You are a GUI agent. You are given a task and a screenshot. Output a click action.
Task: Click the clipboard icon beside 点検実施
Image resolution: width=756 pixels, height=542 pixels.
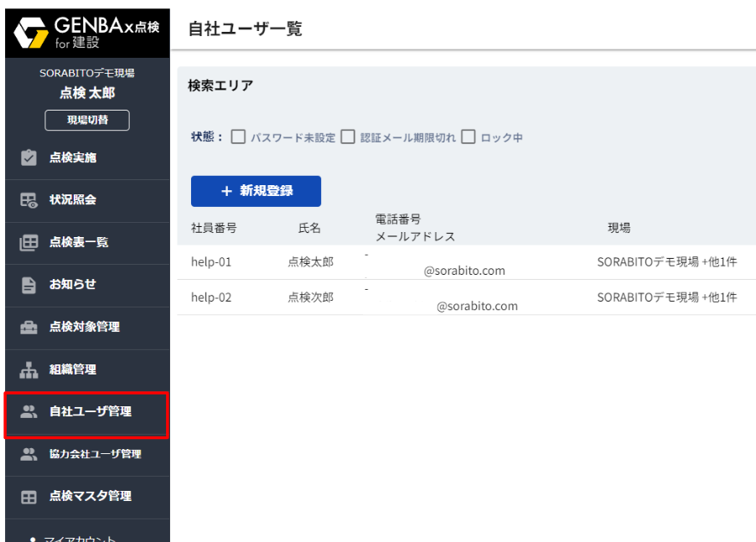pyautogui.click(x=28, y=157)
